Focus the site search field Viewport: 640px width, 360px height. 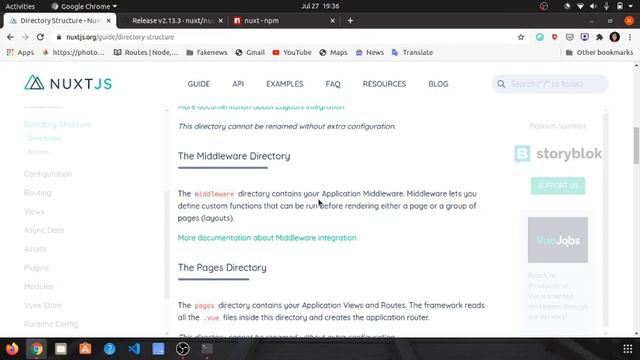coord(550,84)
